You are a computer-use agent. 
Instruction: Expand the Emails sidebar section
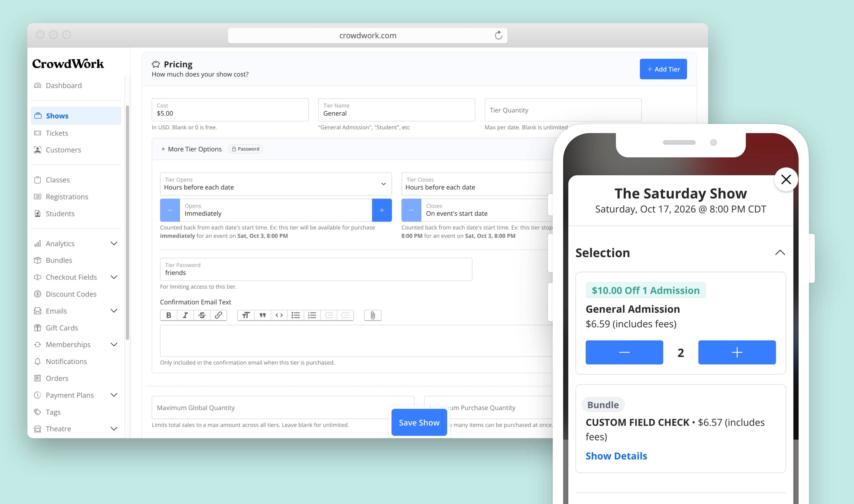[x=114, y=311]
